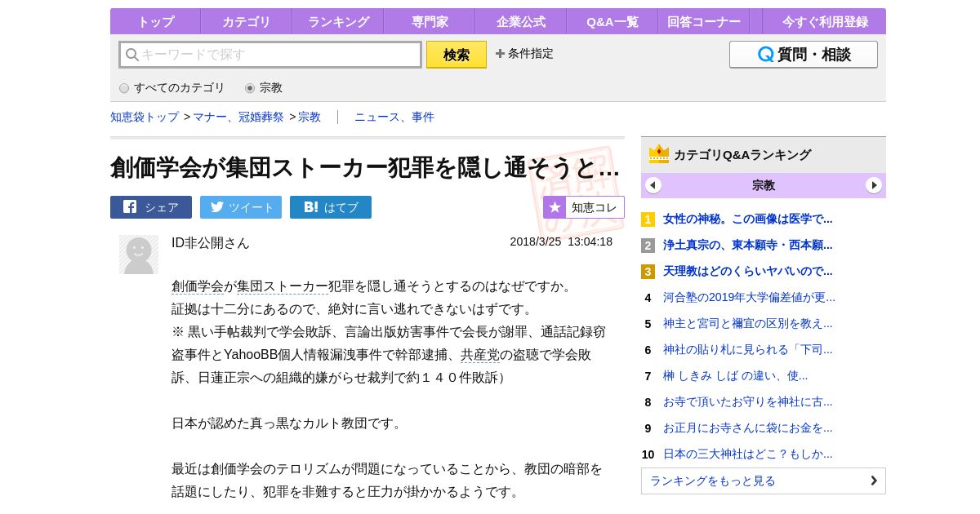Open the 専門家 tab

(429, 22)
